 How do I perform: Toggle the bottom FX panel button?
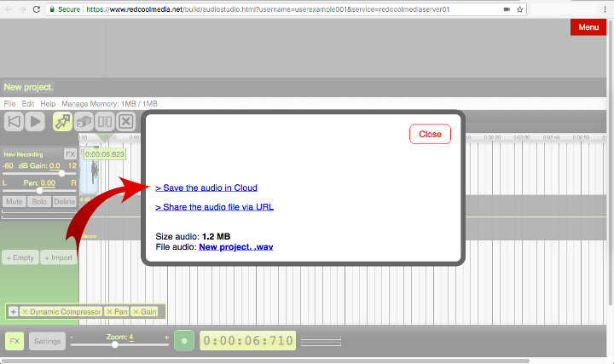[14, 341]
